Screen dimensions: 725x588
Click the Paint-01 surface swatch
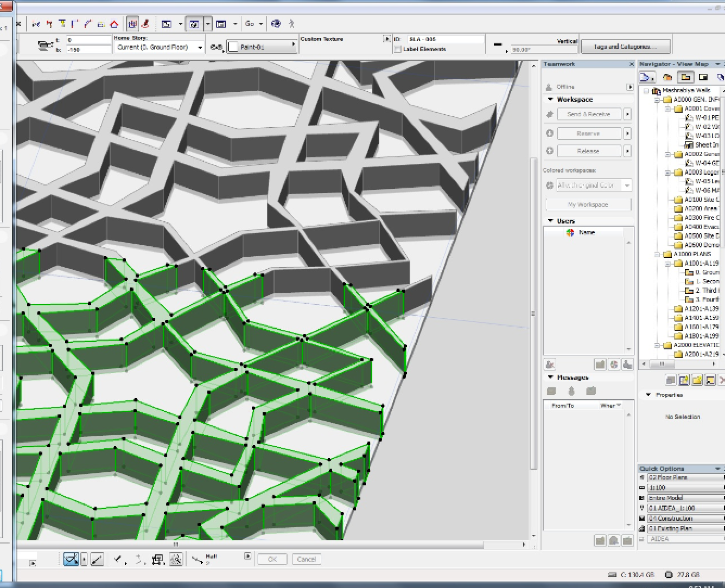click(x=233, y=47)
